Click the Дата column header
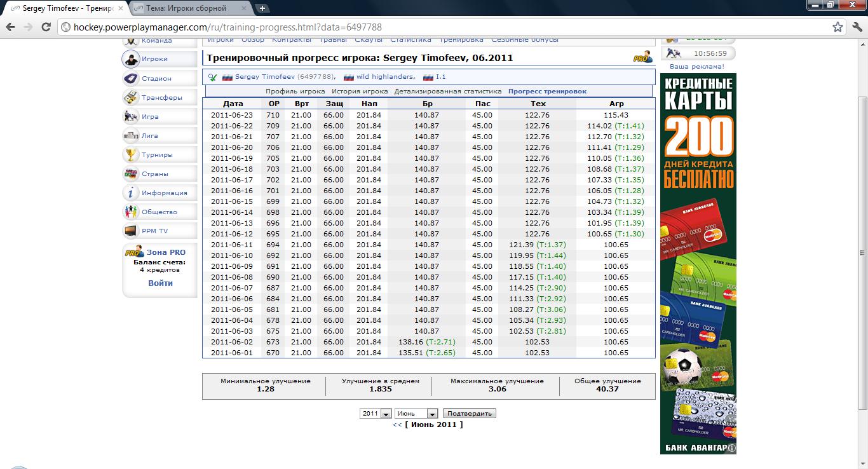The height and width of the screenshot is (469, 868). [x=233, y=104]
